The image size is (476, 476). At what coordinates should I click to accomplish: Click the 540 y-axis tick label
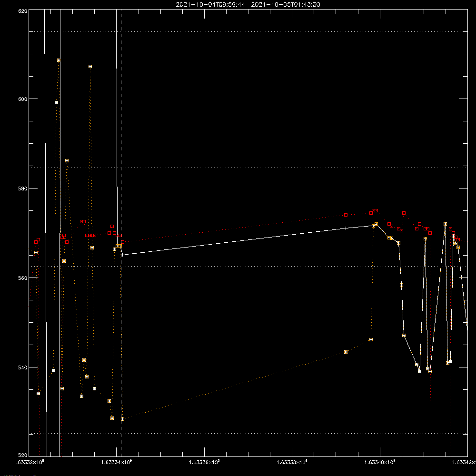pos(23,367)
